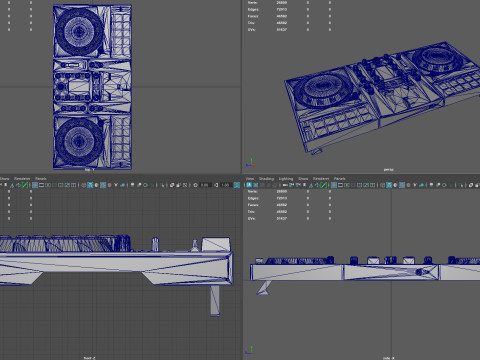Toggle Wireframe on Shaded in front view toolbar
480x360 pixels.
[x=103, y=185]
